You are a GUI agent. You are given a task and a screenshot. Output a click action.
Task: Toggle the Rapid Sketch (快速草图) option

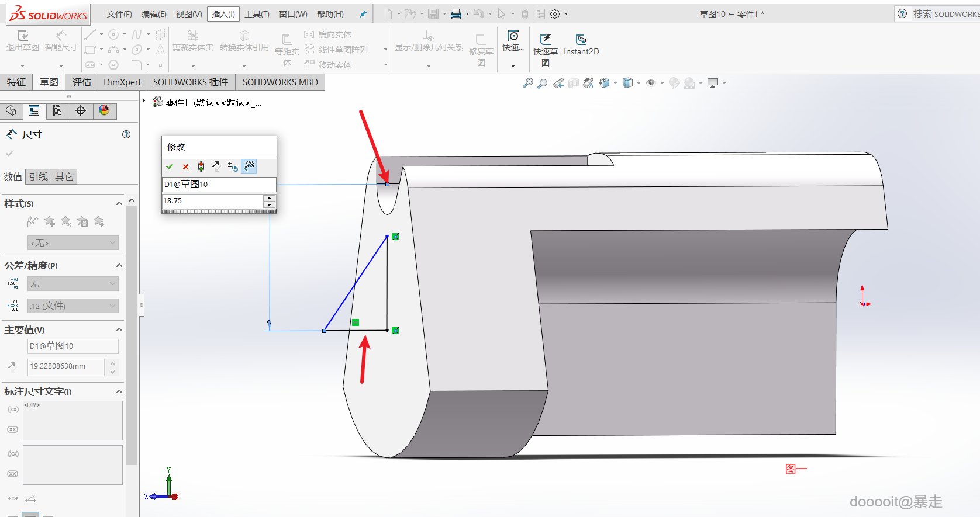pyautogui.click(x=545, y=45)
